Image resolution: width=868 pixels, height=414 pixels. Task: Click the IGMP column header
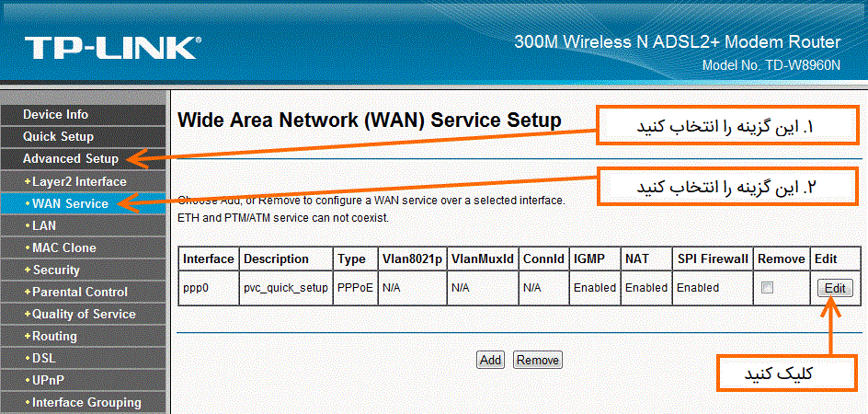coord(595,259)
